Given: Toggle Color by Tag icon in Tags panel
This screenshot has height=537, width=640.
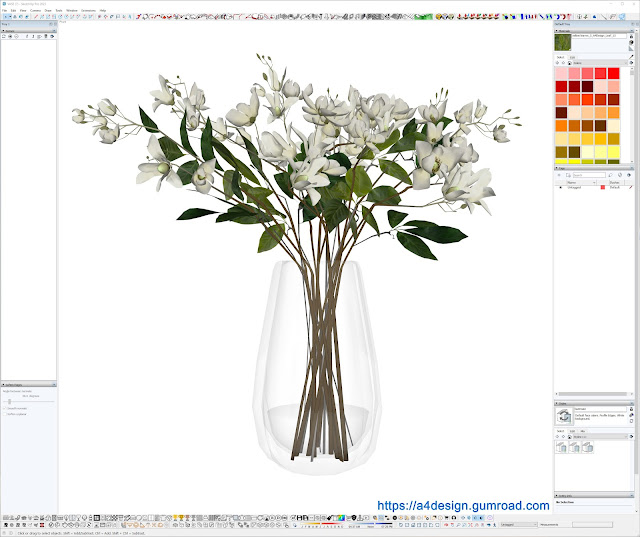Looking at the screenshot, I should (x=620, y=175).
